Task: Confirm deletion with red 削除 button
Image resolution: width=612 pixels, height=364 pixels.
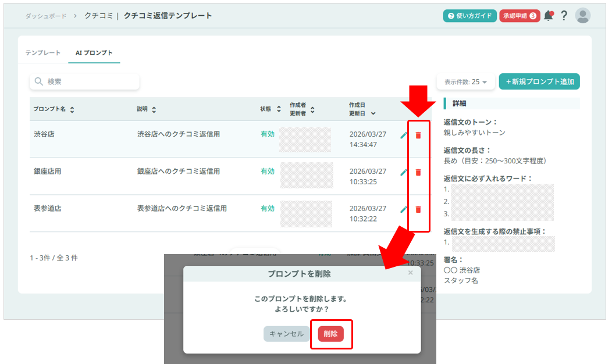Action: click(x=330, y=334)
